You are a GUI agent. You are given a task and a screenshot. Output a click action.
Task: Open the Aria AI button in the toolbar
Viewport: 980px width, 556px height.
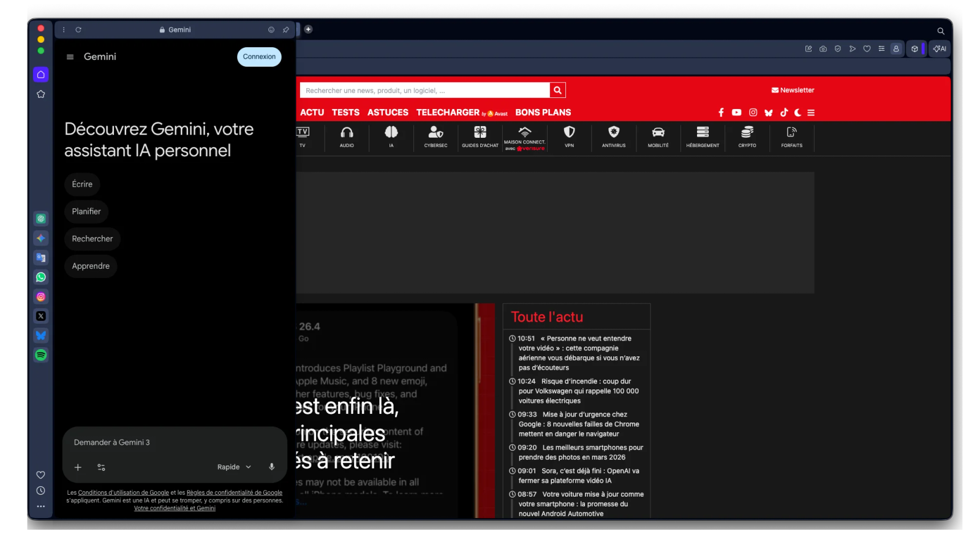pos(940,49)
